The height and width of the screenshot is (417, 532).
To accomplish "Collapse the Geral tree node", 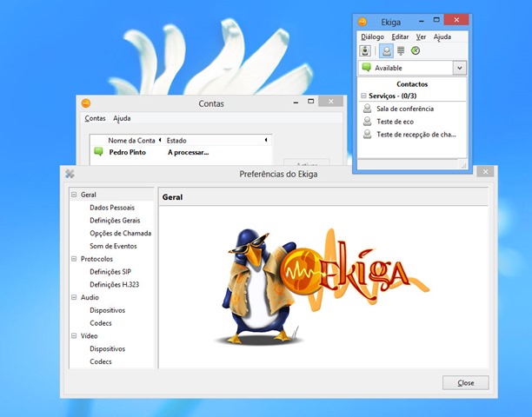I will point(74,195).
